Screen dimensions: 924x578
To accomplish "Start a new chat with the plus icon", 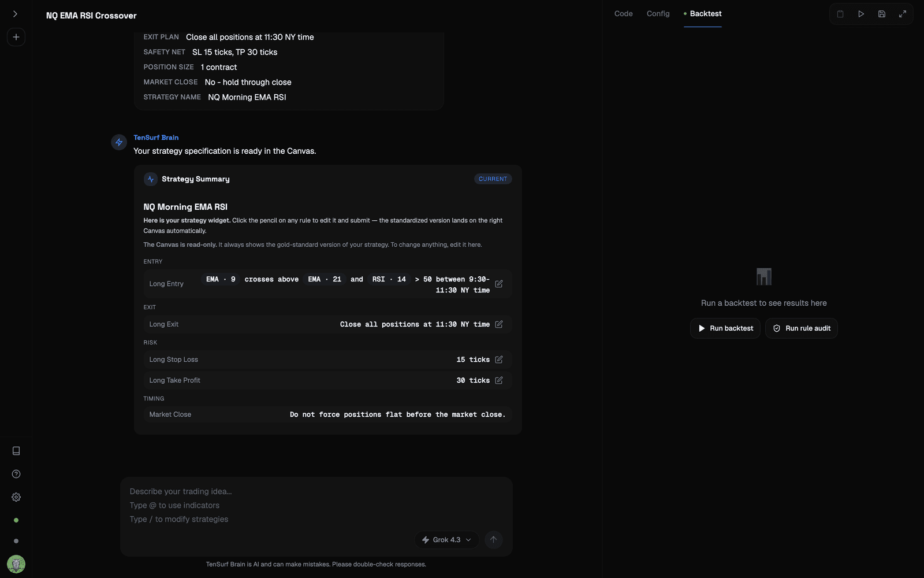I will tap(16, 37).
